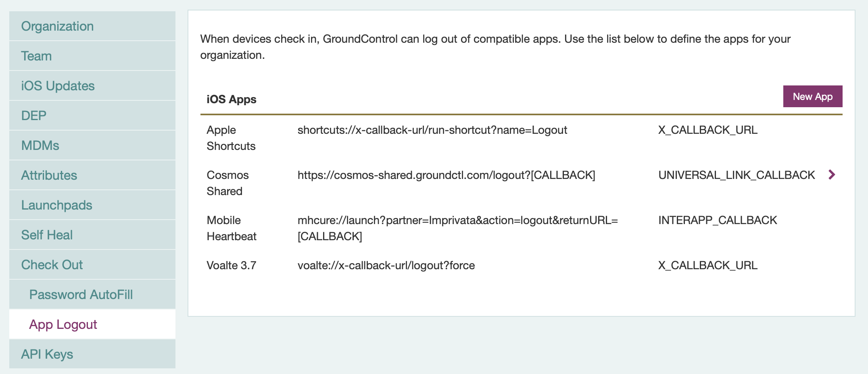Viewport: 868px width, 374px height.
Task: Open the Team settings section
Action: (x=36, y=56)
